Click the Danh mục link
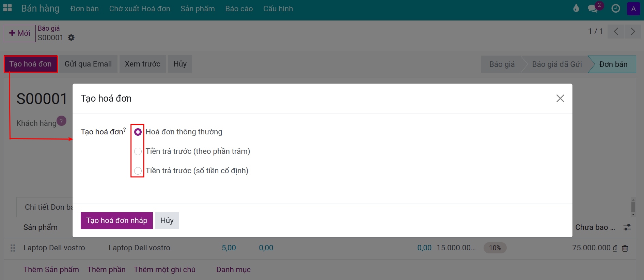The height and width of the screenshot is (280, 644). tap(233, 270)
